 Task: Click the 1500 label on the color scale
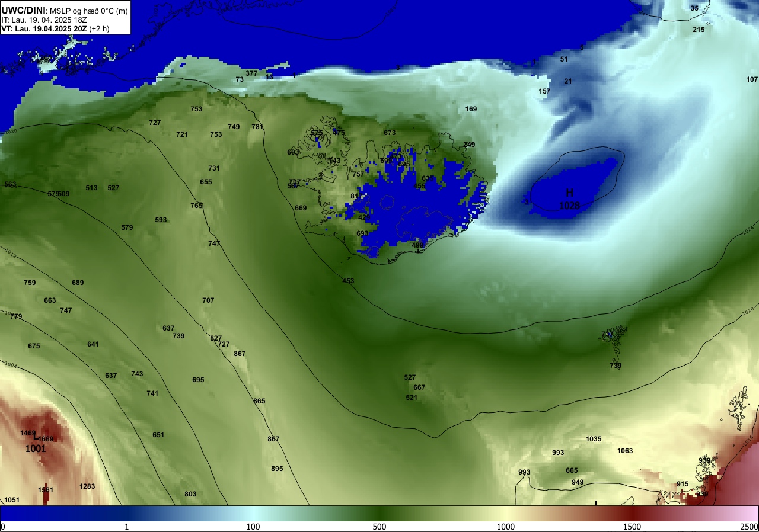click(632, 527)
